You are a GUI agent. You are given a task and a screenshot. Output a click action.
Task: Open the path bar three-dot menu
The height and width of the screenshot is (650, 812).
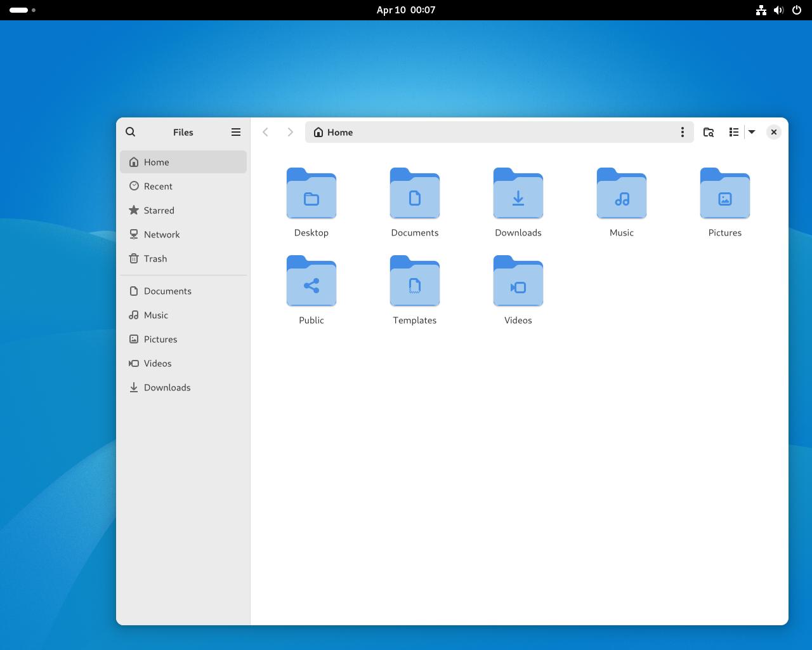tap(683, 132)
